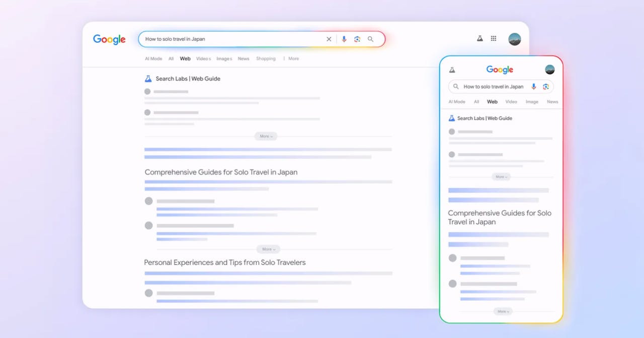Expand More below mobile Search Labs results
Image resolution: width=644 pixels, height=338 pixels.
tap(501, 177)
